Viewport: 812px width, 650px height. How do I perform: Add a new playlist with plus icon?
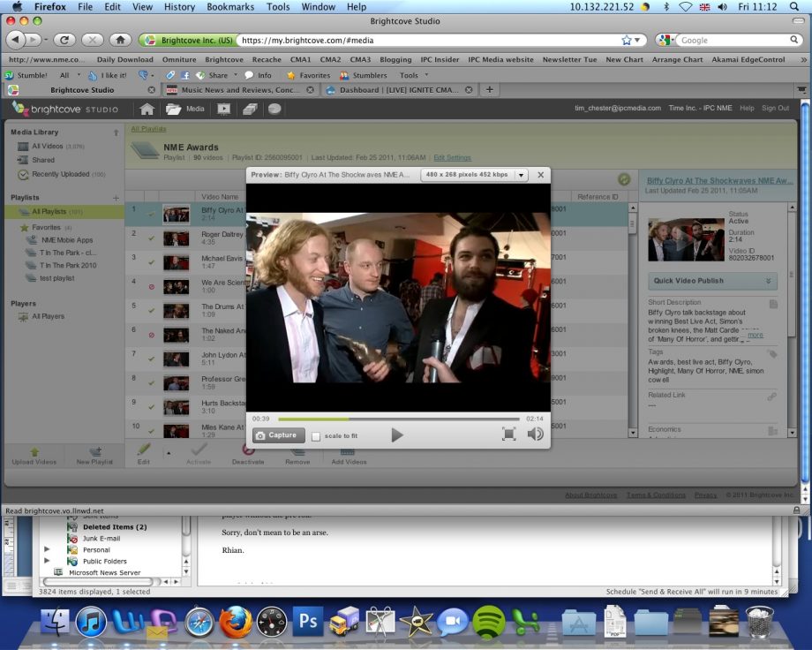coord(116,198)
